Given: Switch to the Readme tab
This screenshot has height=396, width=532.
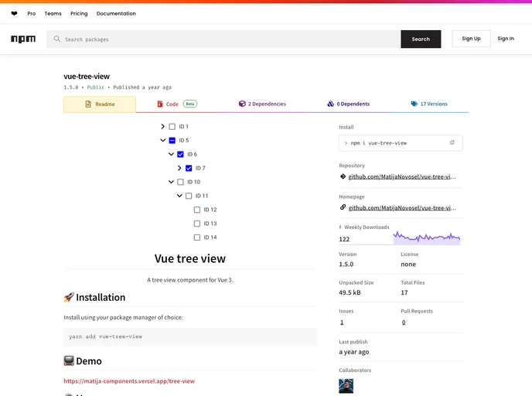Looking at the screenshot, I should coord(100,104).
